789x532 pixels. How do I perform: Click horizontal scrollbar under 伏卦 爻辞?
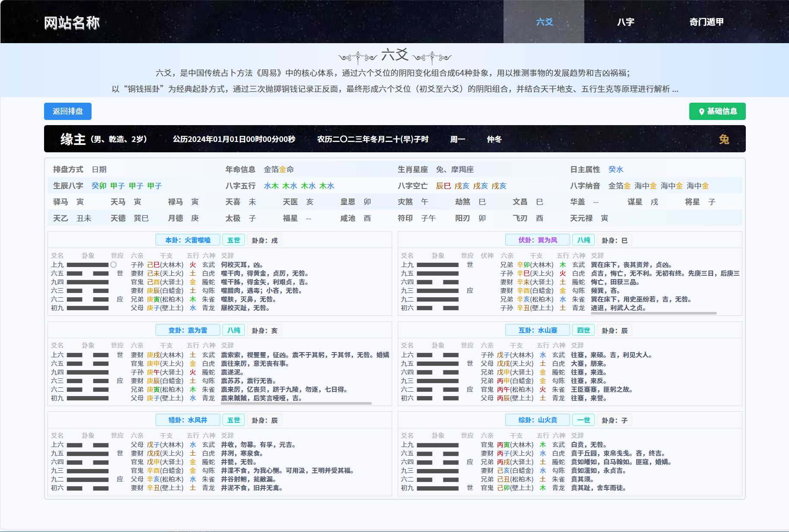tap(653, 313)
